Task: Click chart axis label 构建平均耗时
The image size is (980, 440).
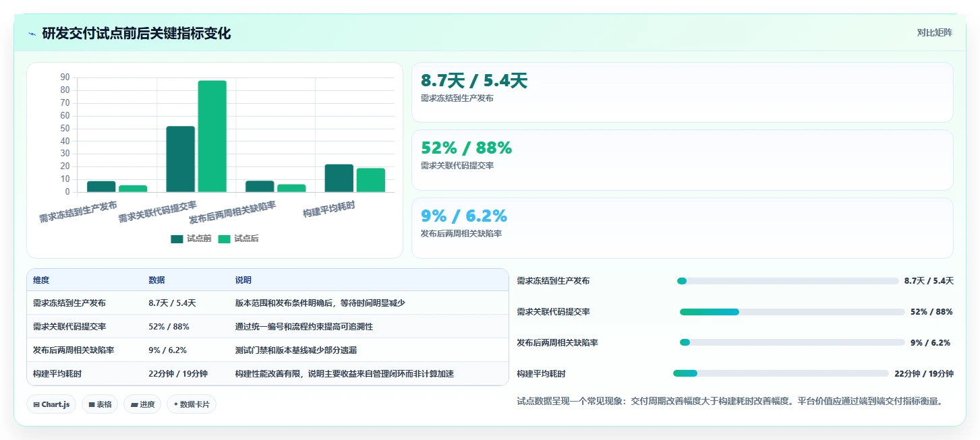Action: 329,209
